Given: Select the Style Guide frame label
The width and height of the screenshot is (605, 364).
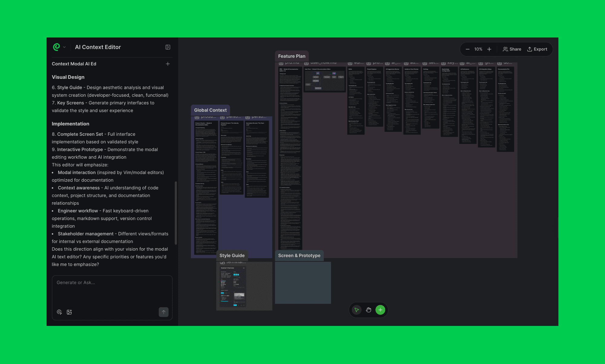Looking at the screenshot, I should point(232,255).
